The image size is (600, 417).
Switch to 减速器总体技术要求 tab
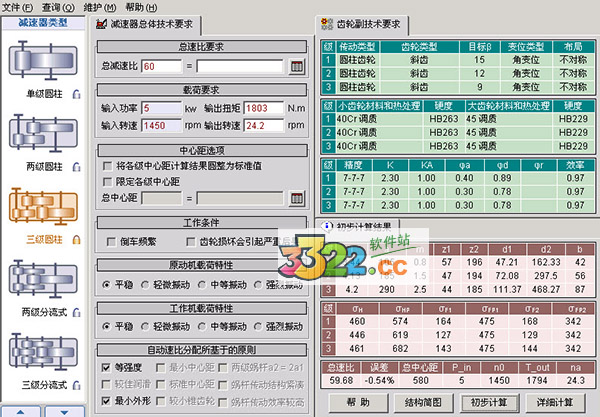click(x=147, y=25)
